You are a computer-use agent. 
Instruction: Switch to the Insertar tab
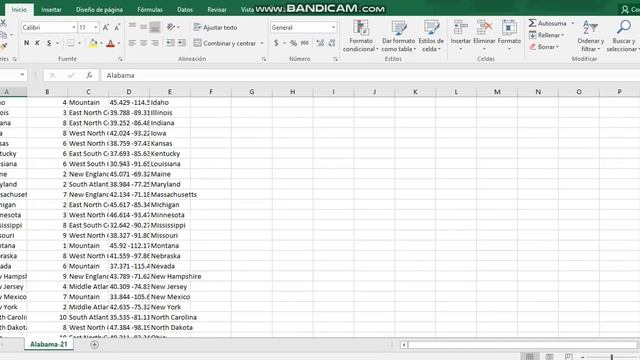pyautogui.click(x=51, y=9)
